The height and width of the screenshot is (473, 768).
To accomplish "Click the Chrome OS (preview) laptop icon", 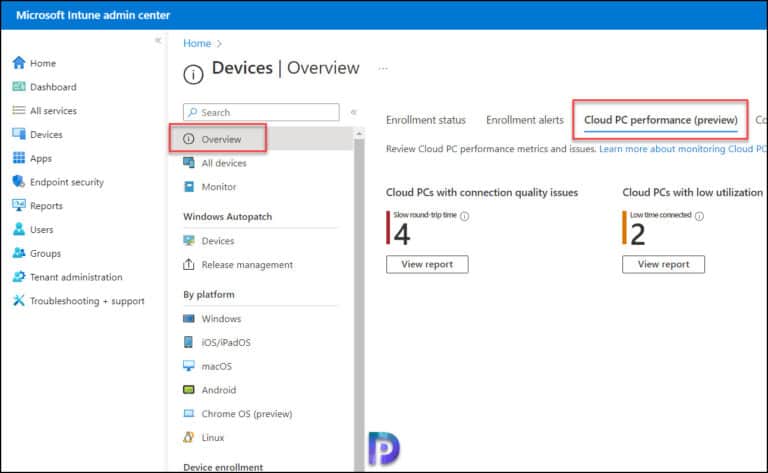I will coord(189,413).
